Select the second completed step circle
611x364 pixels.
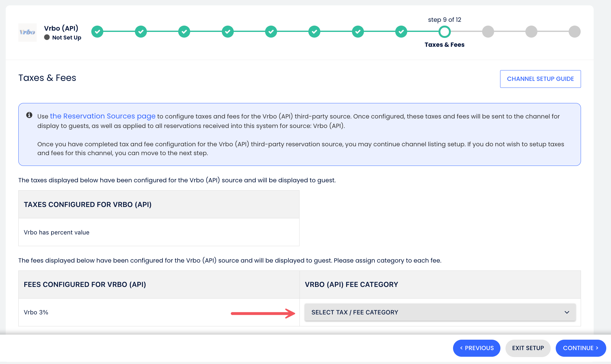(x=141, y=32)
